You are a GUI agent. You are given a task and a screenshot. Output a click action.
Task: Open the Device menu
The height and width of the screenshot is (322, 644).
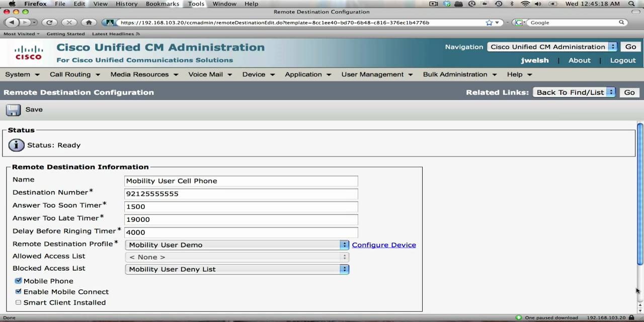[258, 74]
